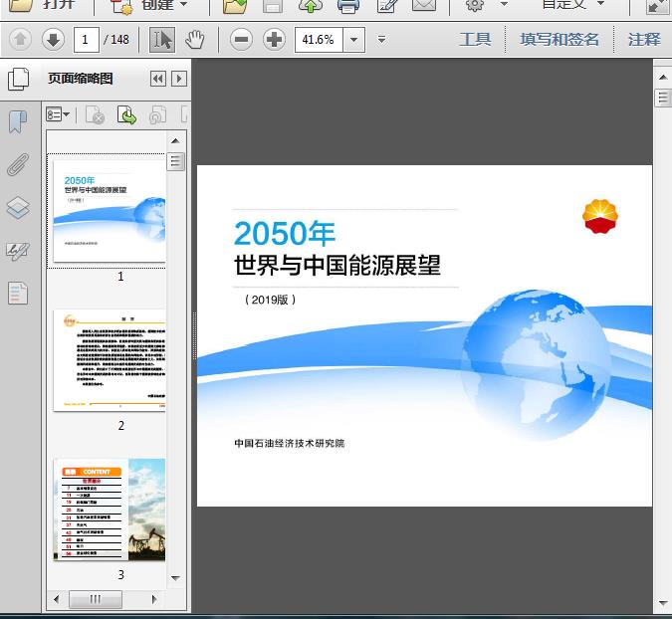
Task: Select page 1 thumbnail
Action: (x=110, y=211)
